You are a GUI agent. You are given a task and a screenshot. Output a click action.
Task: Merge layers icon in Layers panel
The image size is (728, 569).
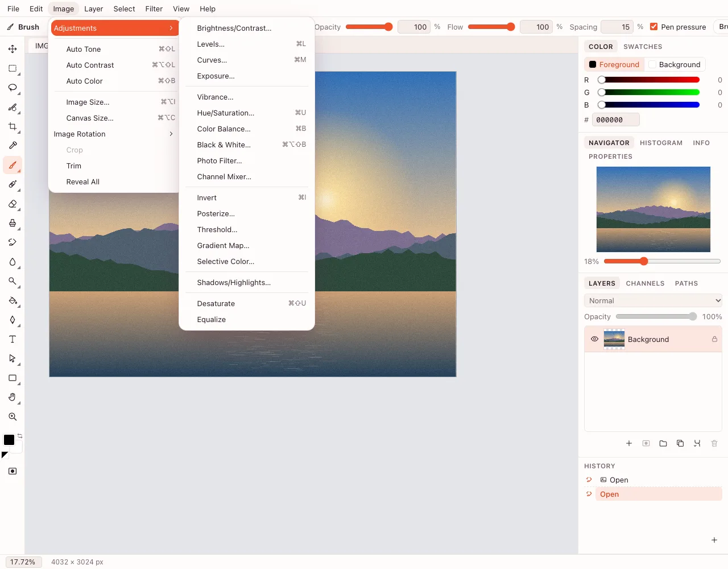click(x=697, y=443)
